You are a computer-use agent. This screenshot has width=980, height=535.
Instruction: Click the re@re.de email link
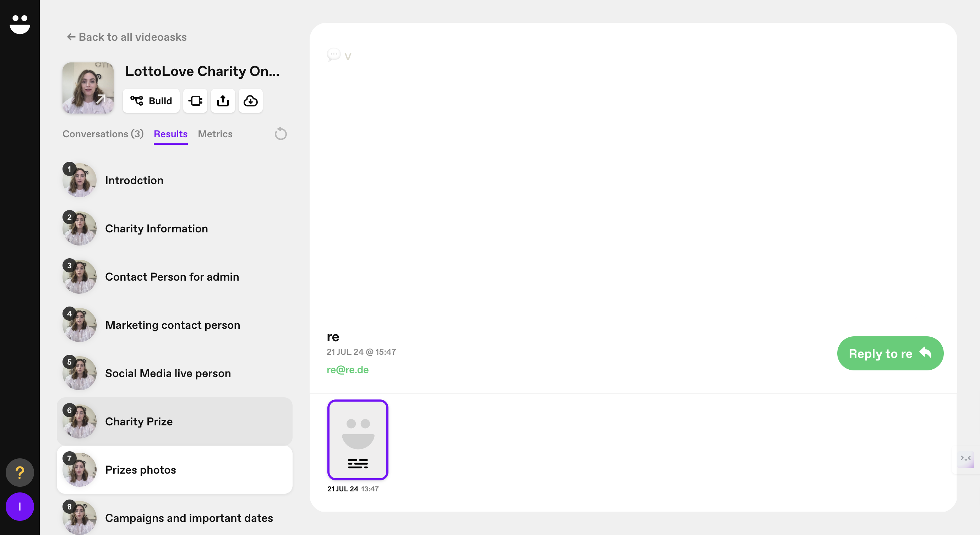click(x=347, y=370)
